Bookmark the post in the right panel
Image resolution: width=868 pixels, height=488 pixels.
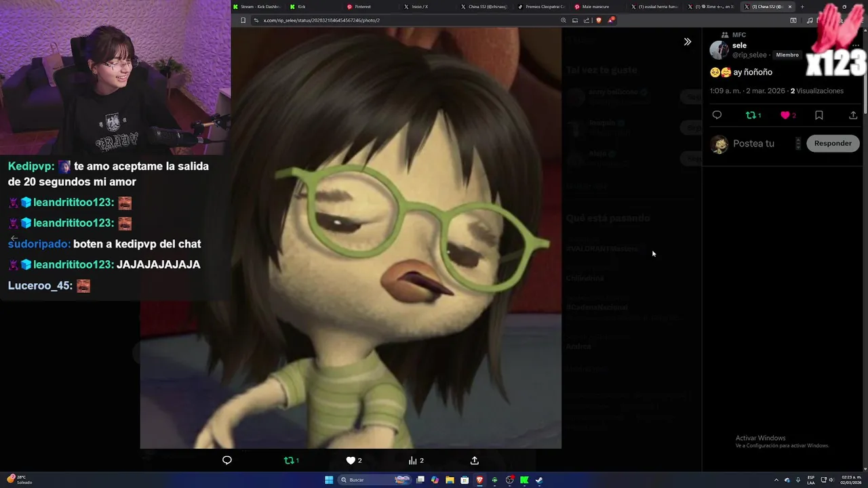(819, 115)
